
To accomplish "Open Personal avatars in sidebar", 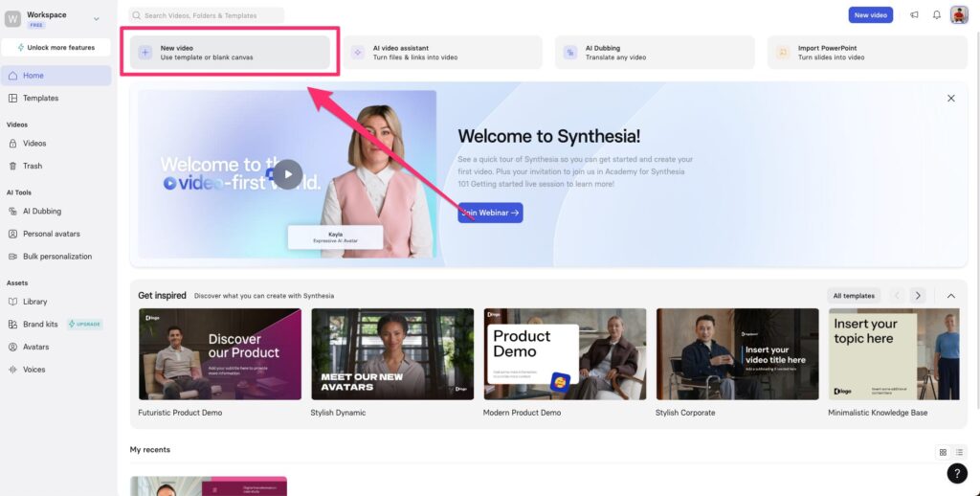I will coord(56,234).
